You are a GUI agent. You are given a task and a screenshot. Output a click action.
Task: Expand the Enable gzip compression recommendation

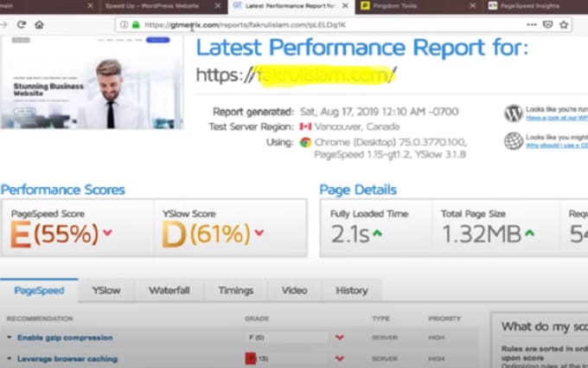[10, 337]
